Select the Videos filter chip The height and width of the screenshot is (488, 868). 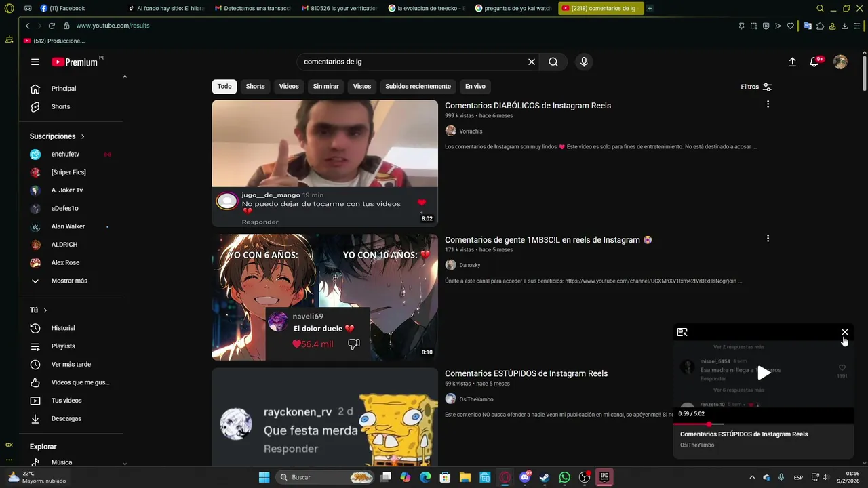coord(289,87)
